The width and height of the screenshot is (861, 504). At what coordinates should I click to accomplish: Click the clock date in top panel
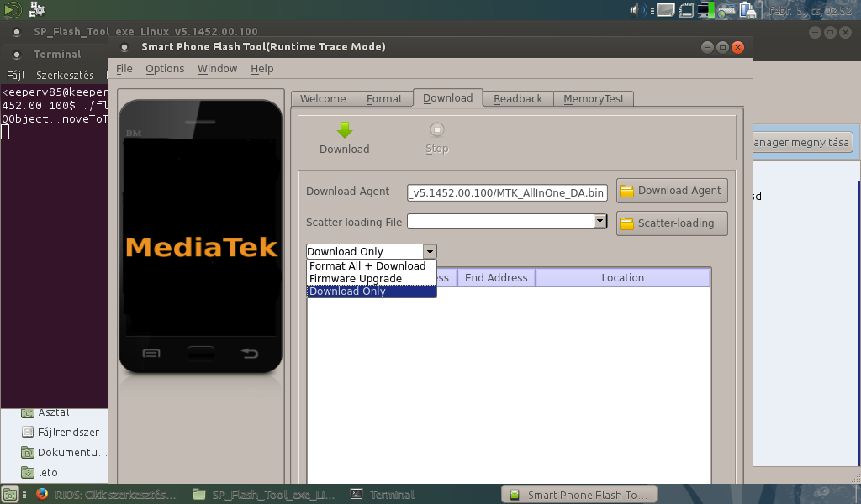[811, 10]
